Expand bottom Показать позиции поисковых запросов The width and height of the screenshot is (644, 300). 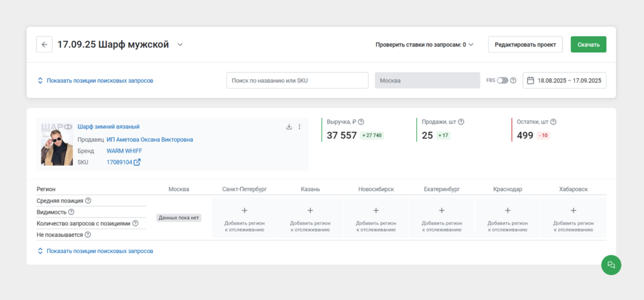coord(95,251)
